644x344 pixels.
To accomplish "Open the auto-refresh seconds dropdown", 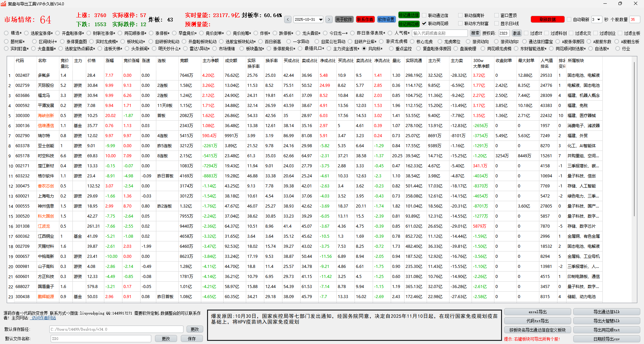I will tap(599, 19).
